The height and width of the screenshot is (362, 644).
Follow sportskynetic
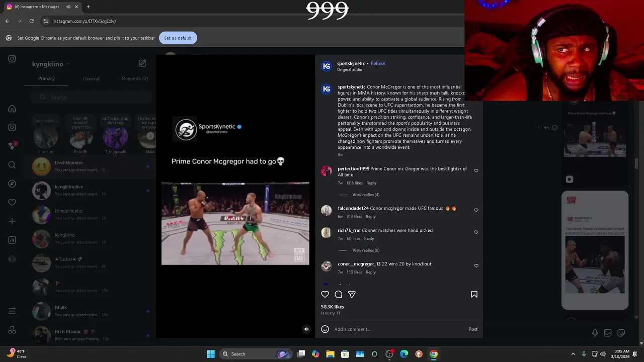click(378, 63)
